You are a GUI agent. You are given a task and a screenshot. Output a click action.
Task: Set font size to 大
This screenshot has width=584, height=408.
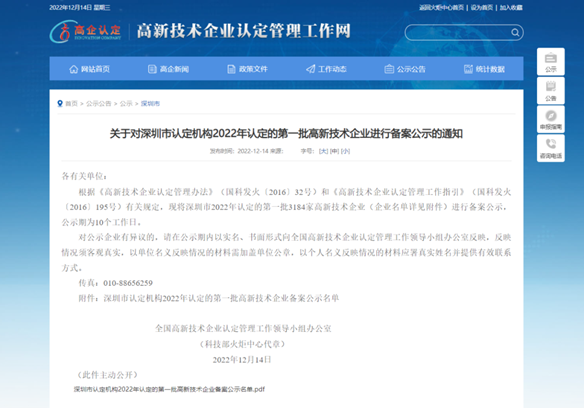pyautogui.click(x=323, y=151)
